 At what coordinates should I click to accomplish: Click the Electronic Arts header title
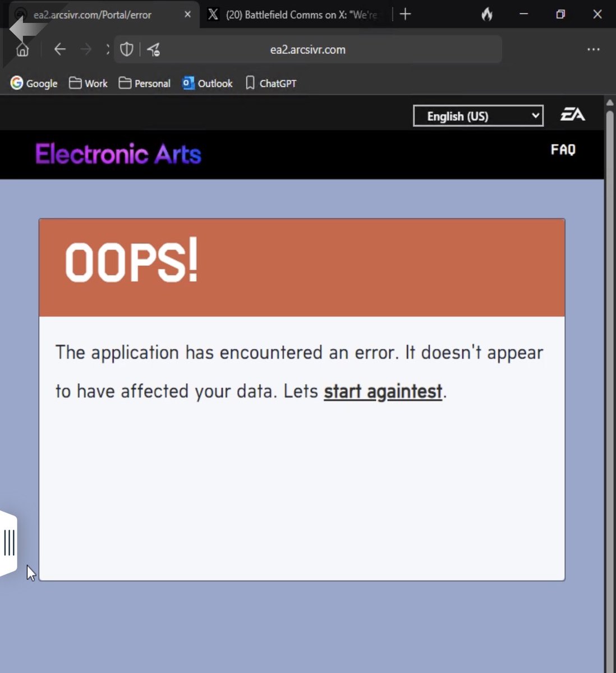(x=118, y=154)
